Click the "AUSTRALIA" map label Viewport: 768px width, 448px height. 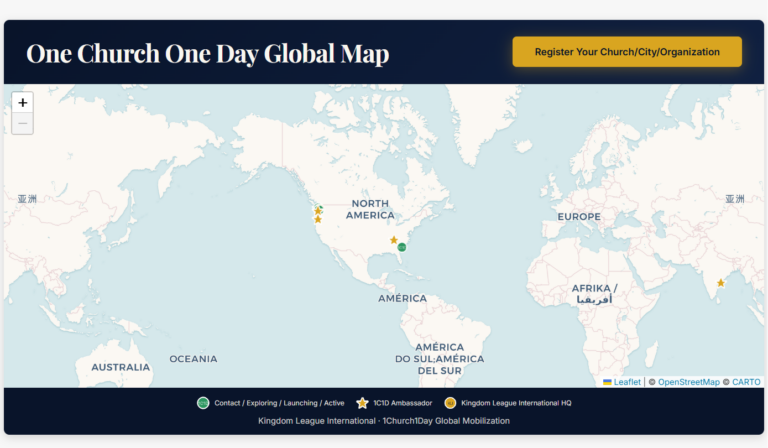pyautogui.click(x=120, y=367)
